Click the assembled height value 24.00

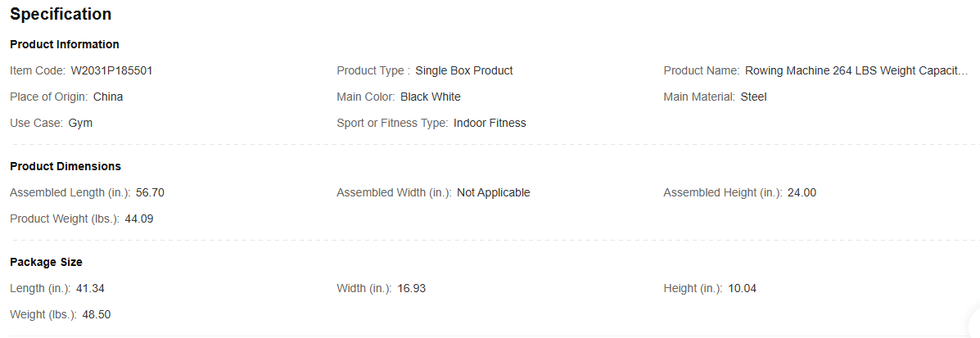802,193
